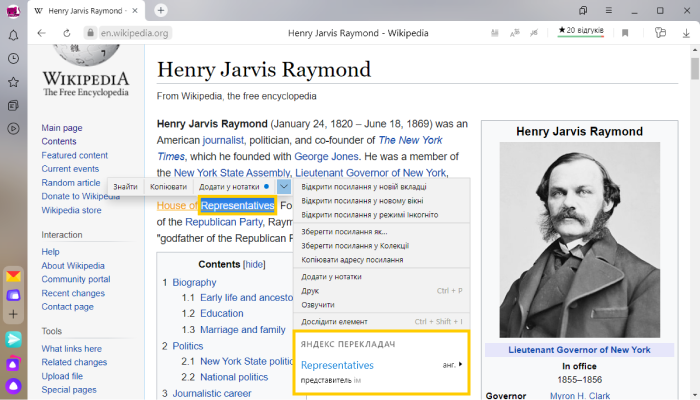Open downloads arrow icon
This screenshot has width=700, height=400.
(686, 33)
